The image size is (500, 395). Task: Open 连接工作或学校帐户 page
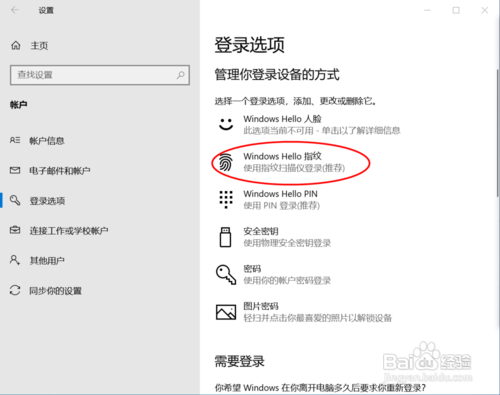[69, 231]
